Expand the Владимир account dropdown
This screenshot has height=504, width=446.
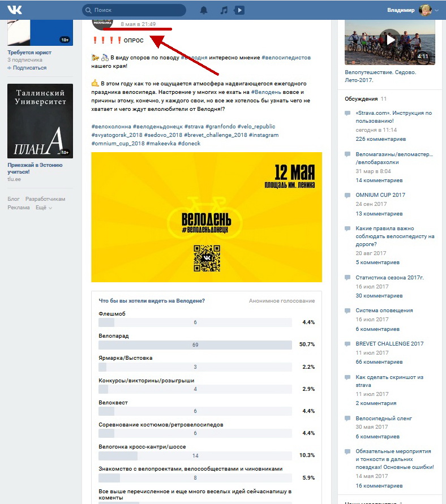pyautogui.click(x=437, y=10)
